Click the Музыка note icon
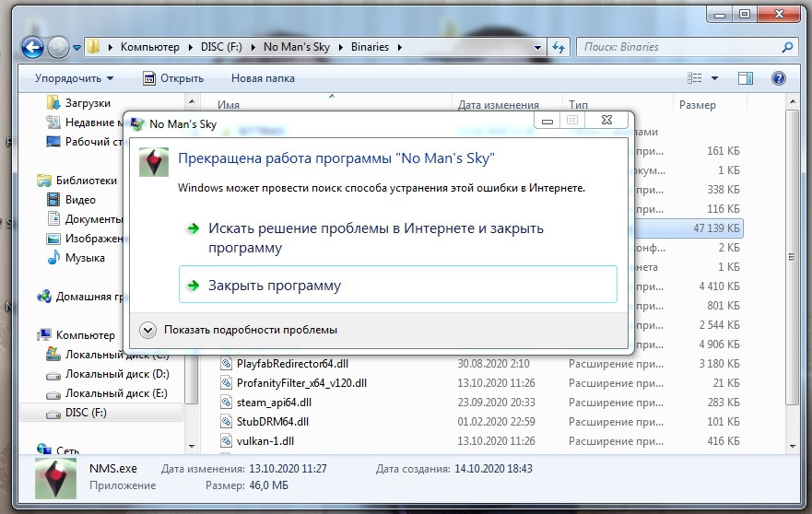Image resolution: width=812 pixels, height=514 pixels. [53, 257]
